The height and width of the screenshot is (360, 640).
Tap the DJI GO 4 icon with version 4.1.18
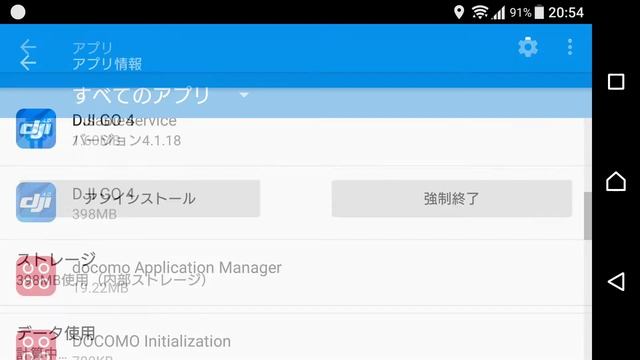(36, 129)
